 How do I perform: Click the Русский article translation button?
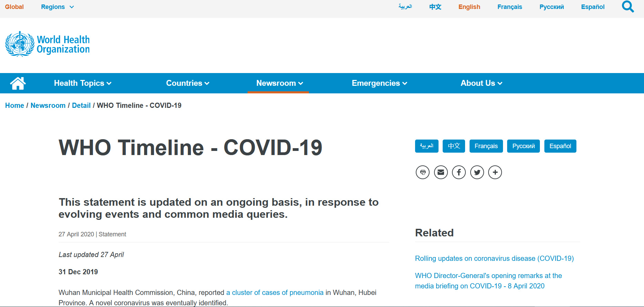pos(523,146)
